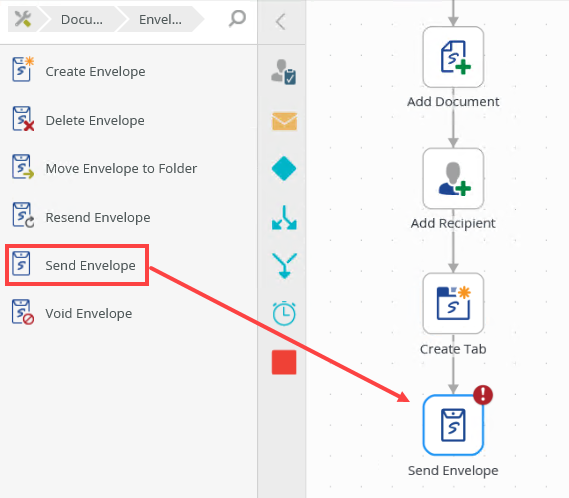This screenshot has width=569, height=498.
Task: Select the Add Document step on canvas
Action: [453, 57]
